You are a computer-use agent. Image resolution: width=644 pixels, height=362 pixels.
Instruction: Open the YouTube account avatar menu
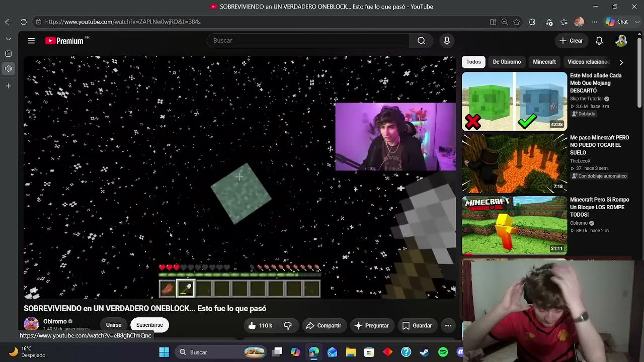(621, 41)
